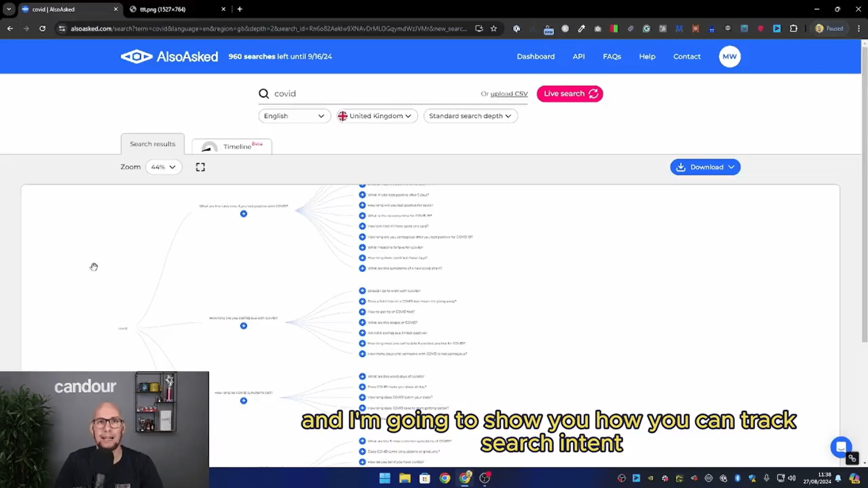This screenshot has height=488, width=868.
Task: Open Chrome's three-dot menu
Action: coord(858,29)
